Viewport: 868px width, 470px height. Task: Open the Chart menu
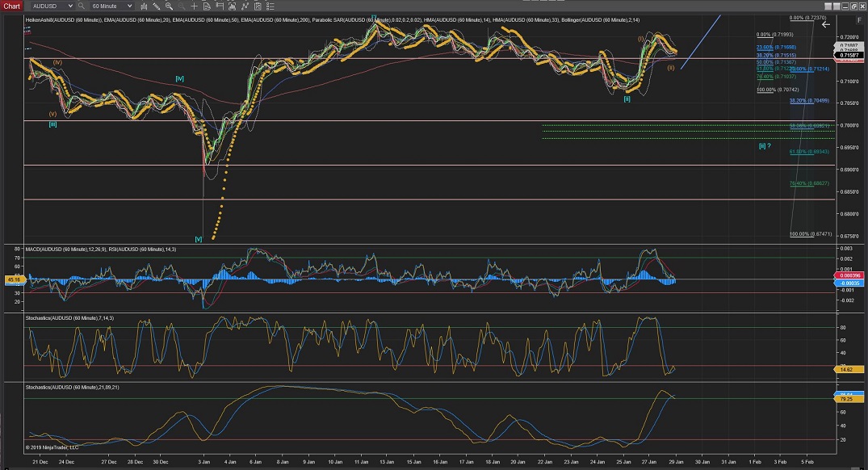click(11, 6)
